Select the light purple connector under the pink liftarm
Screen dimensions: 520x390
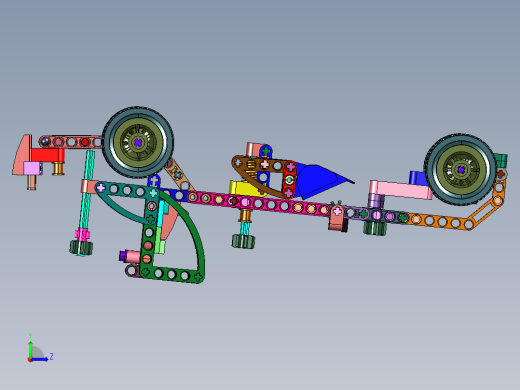coord(376,201)
